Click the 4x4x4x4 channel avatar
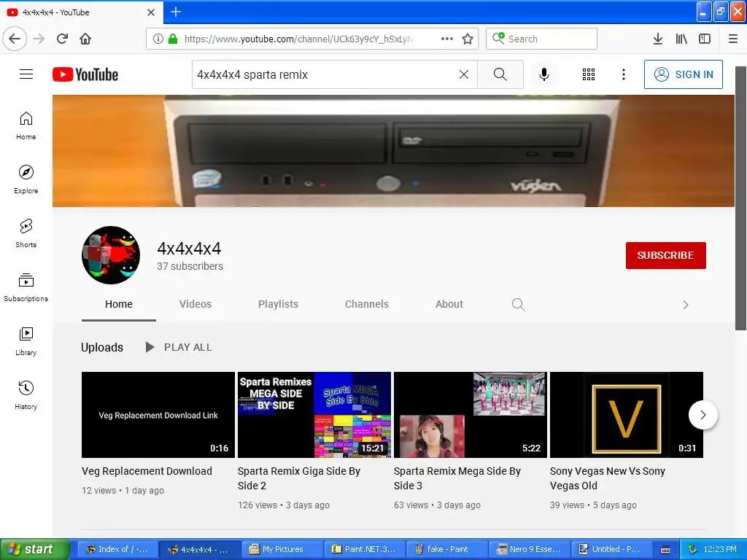 [111, 255]
